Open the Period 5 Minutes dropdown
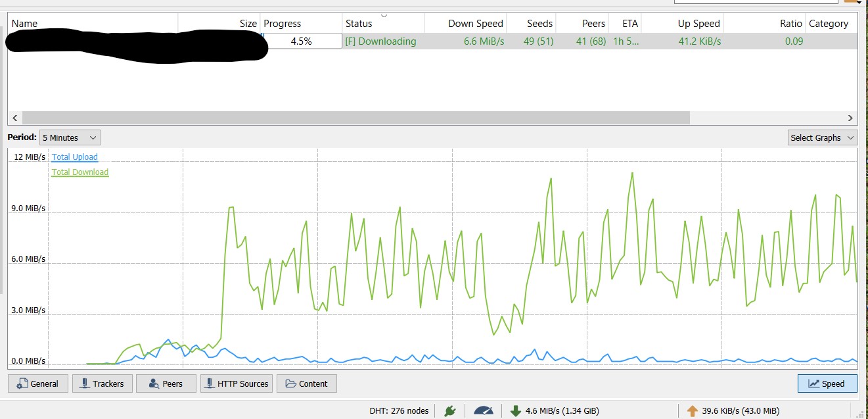Image resolution: width=868 pixels, height=419 pixels. click(x=70, y=137)
